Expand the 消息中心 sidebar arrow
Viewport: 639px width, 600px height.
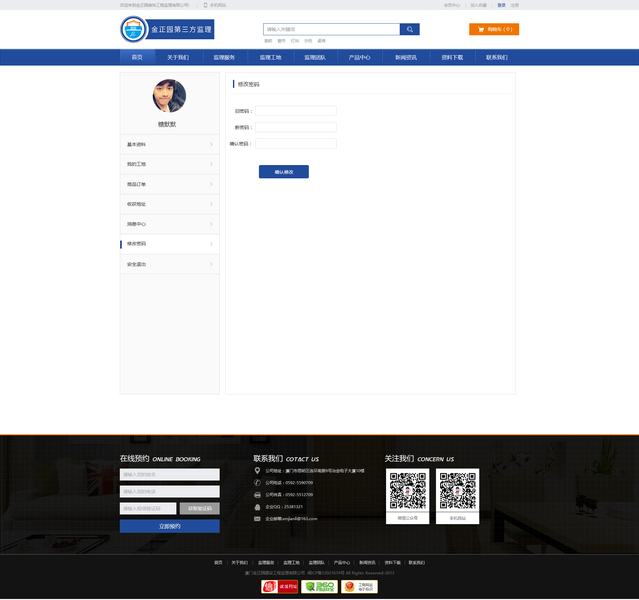(x=211, y=224)
